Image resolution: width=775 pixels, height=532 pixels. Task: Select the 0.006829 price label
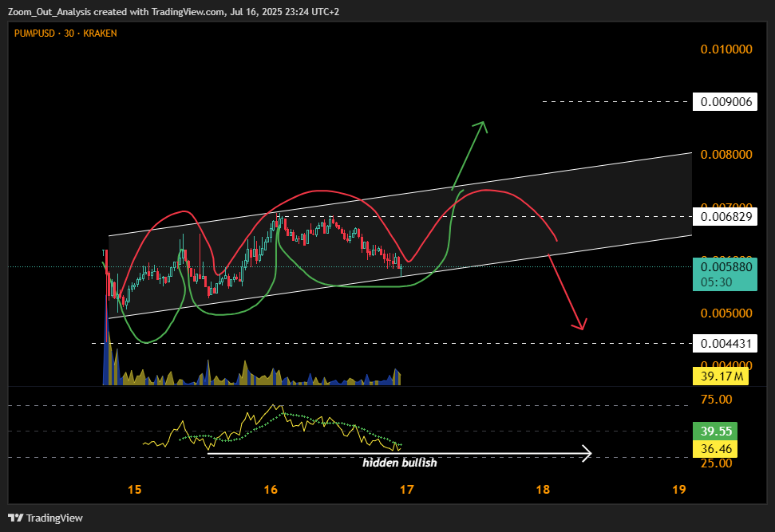coord(725,216)
